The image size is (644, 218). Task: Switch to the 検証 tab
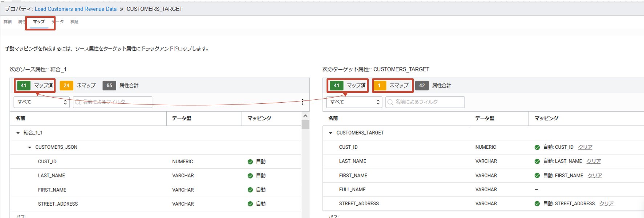[x=74, y=22]
